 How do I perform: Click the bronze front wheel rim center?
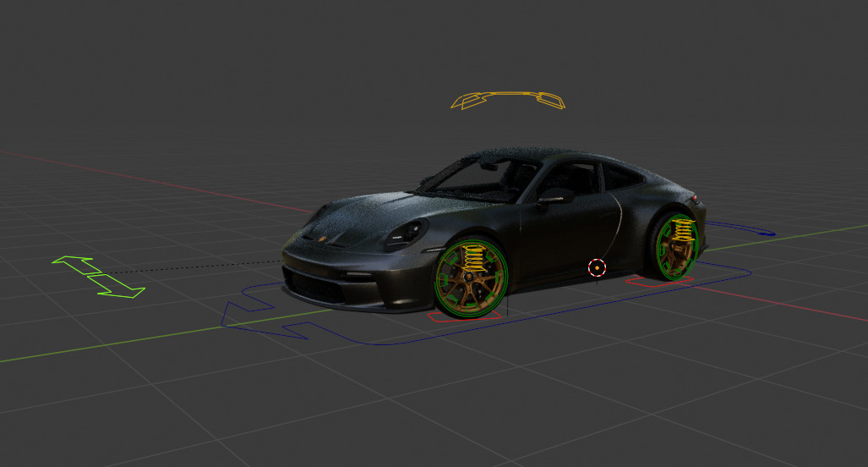pyautogui.click(x=468, y=278)
